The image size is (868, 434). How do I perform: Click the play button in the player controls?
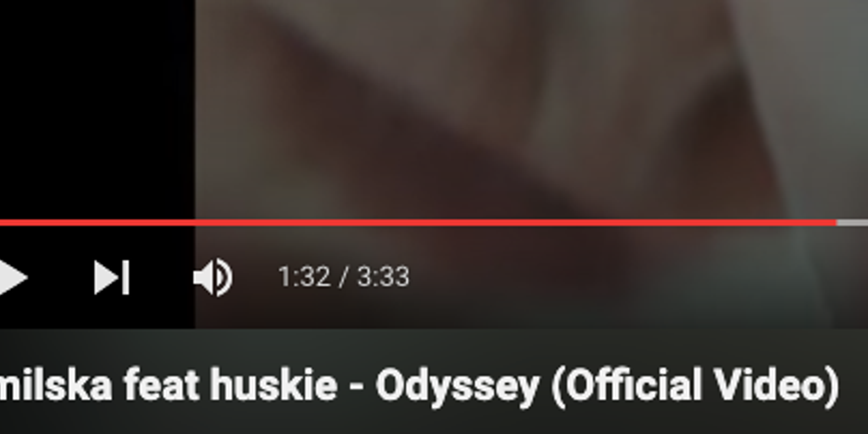pos(12,277)
